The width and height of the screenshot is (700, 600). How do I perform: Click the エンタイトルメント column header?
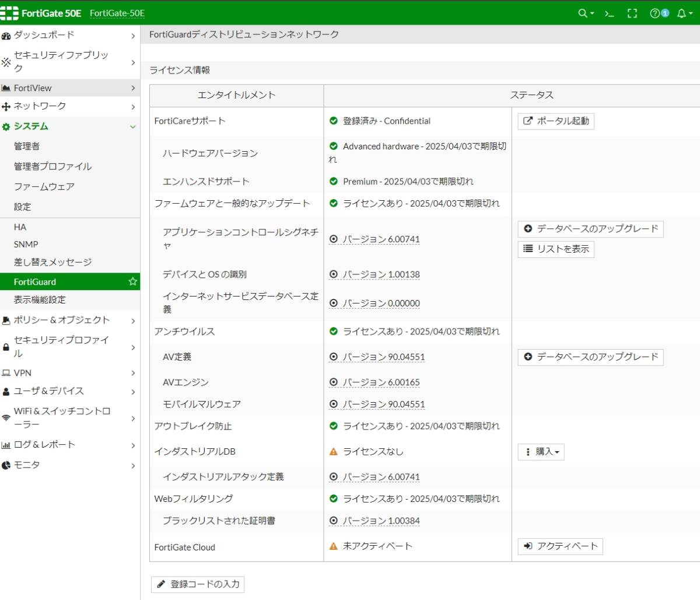pyautogui.click(x=237, y=95)
